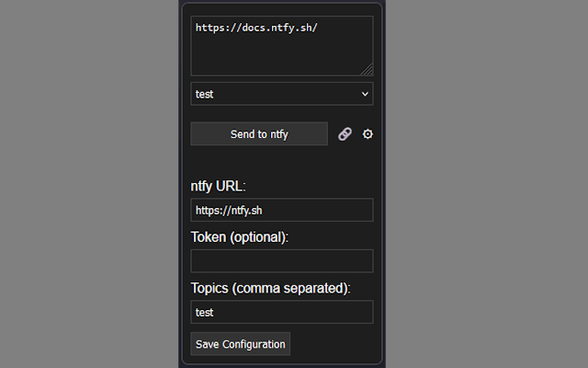Click the 'Send to ntfy' button label text
Viewport: 588px width, 368px height.
259,134
